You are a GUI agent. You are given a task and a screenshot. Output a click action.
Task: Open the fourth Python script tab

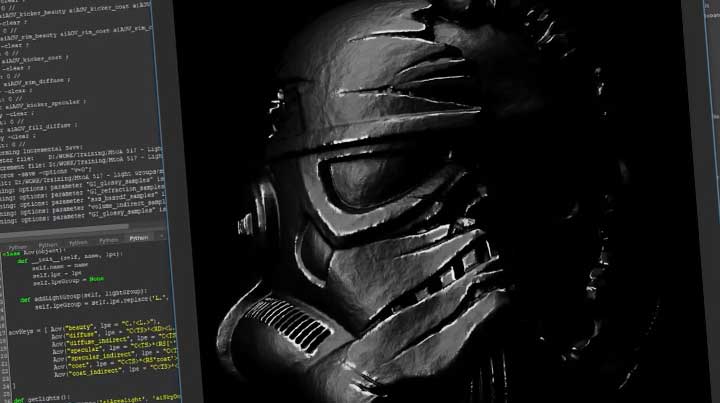point(108,240)
